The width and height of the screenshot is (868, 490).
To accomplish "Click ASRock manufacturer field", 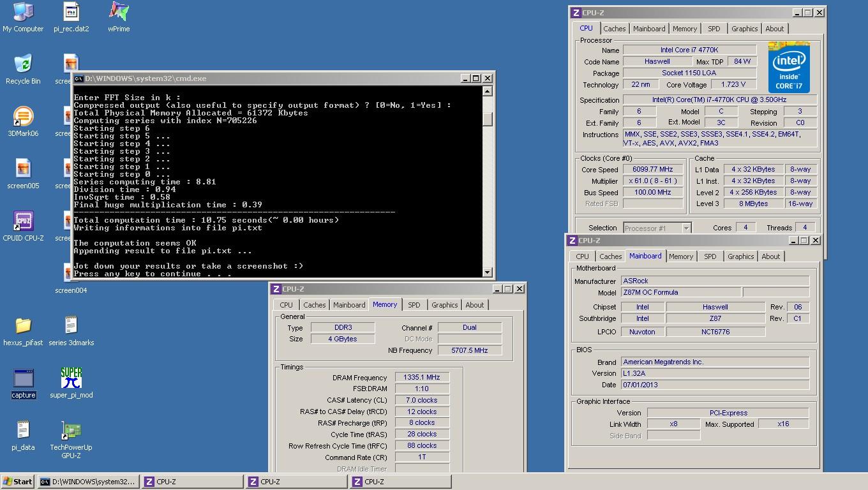I will (715, 281).
